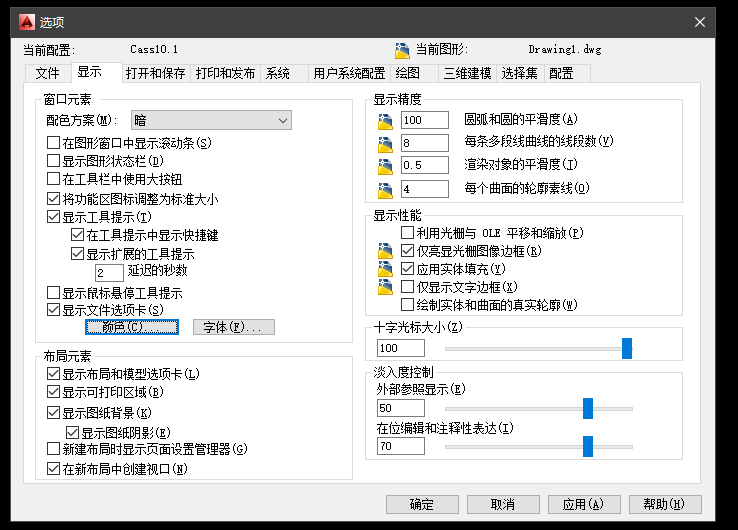Screen dimensions: 738x530
Task: Click the drawing file icon beside 当前图形
Action: pyautogui.click(x=402, y=49)
